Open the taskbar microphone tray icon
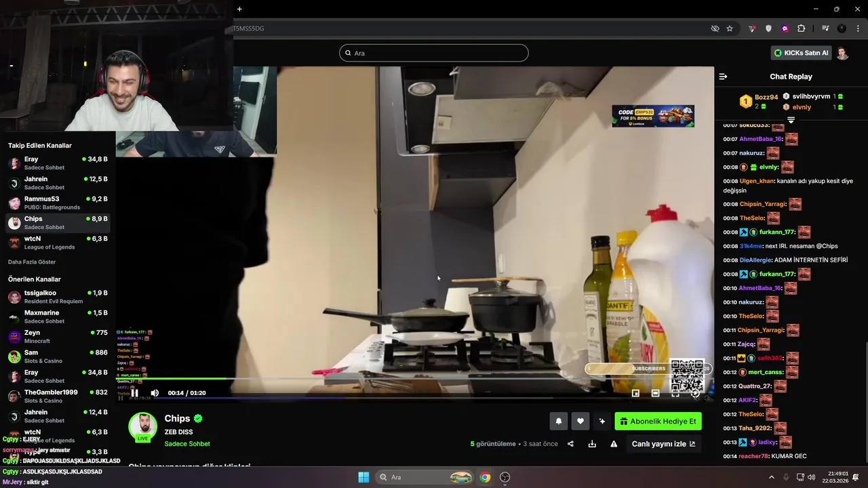This screenshot has width=868, height=488. tap(787, 477)
